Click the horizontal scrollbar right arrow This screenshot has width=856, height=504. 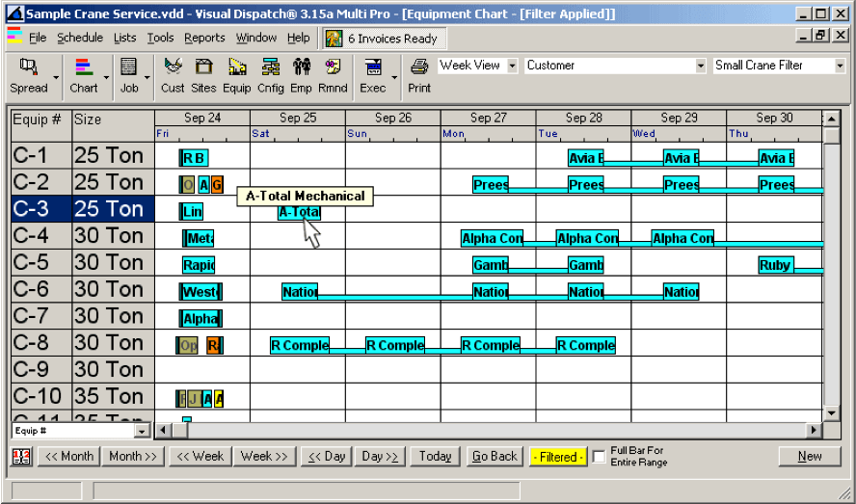tap(815, 431)
